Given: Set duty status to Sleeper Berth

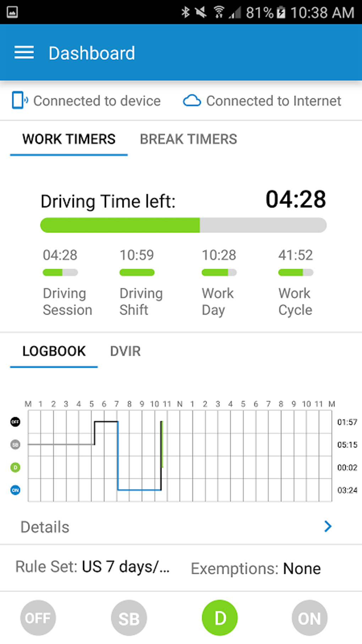Looking at the screenshot, I should [x=129, y=618].
